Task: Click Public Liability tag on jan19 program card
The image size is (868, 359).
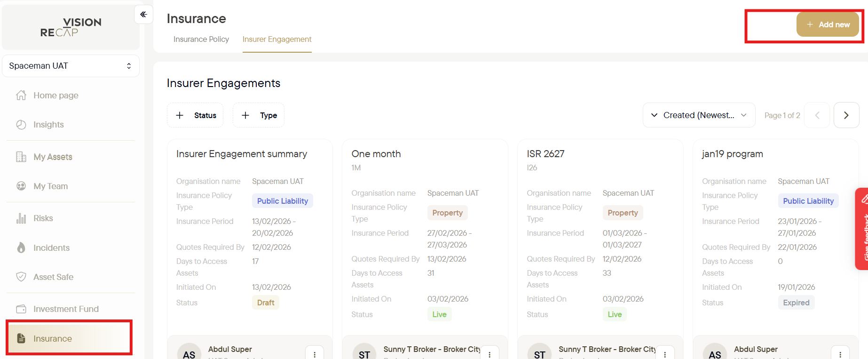Action: pos(808,201)
